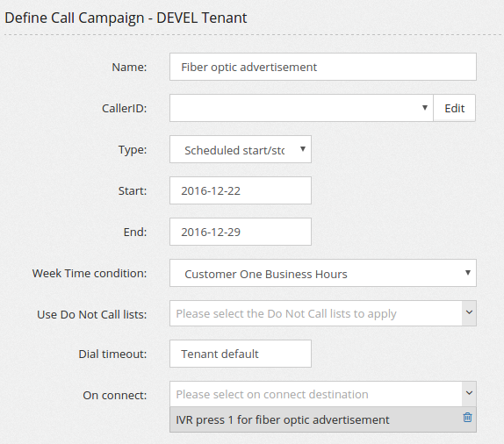Click the Edit button next to CallerID
504x444 pixels.
tap(454, 108)
